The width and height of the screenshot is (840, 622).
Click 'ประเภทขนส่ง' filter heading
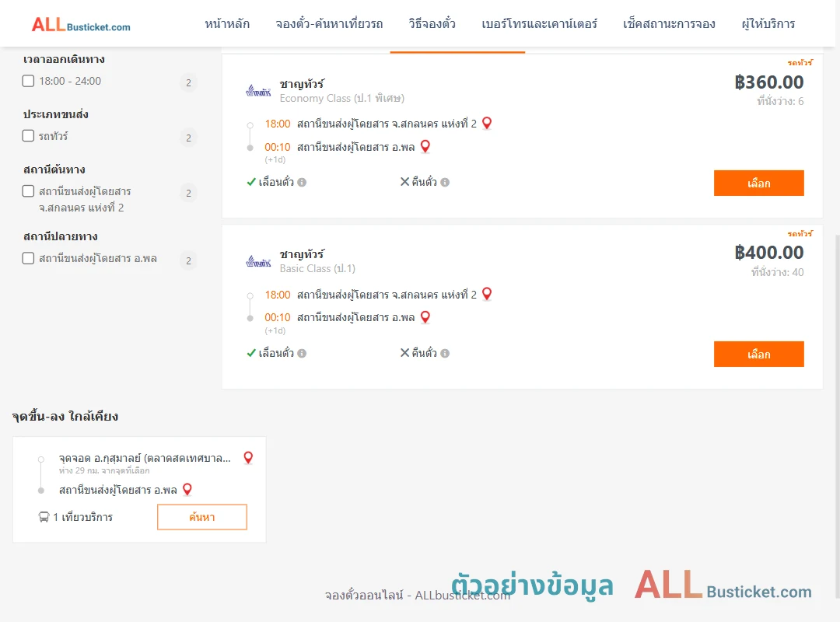[56, 114]
